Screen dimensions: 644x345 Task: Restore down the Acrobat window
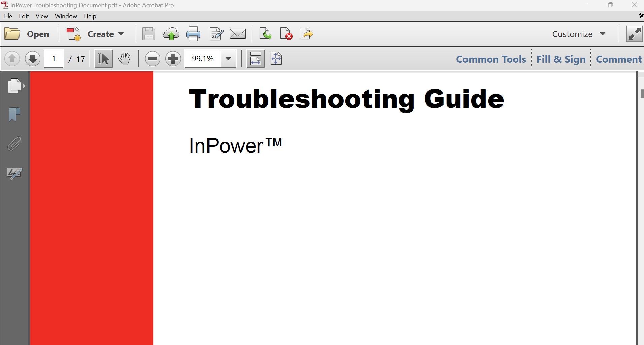[x=610, y=5]
